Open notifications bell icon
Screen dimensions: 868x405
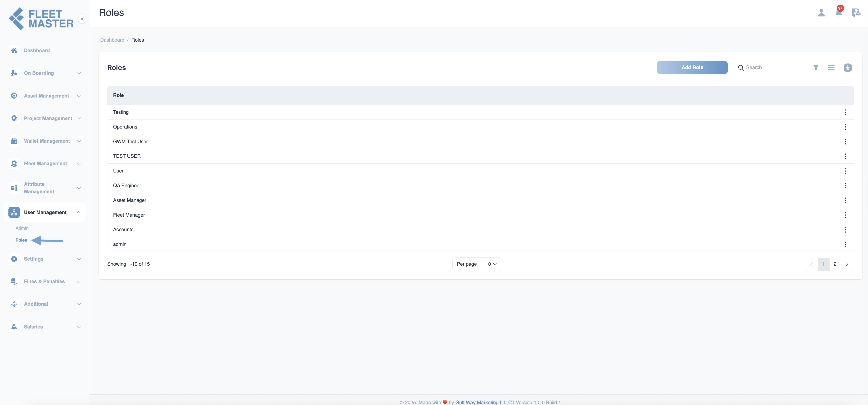(839, 13)
